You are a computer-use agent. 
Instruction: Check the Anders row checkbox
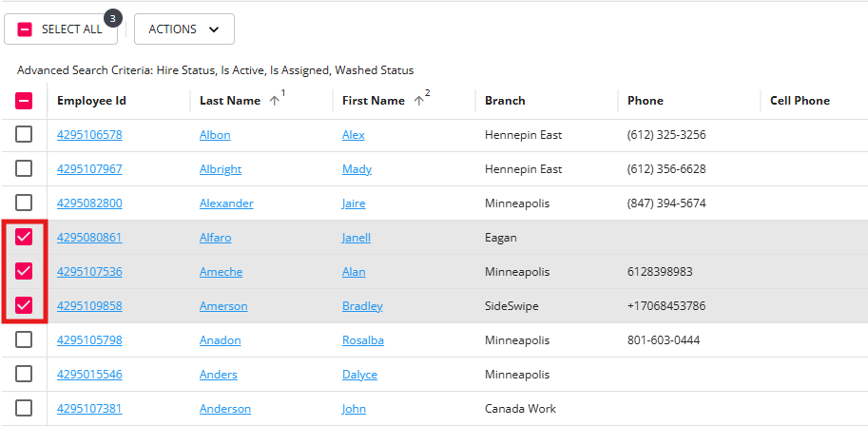24,374
